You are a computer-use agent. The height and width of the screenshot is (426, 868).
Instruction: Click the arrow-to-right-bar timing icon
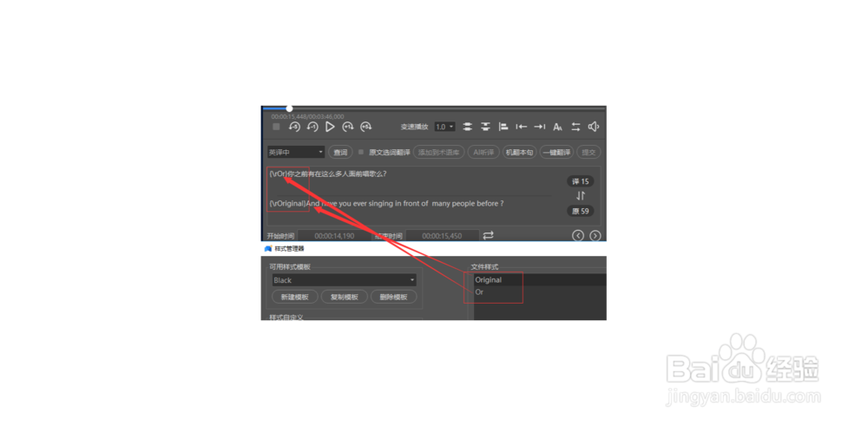pyautogui.click(x=540, y=127)
